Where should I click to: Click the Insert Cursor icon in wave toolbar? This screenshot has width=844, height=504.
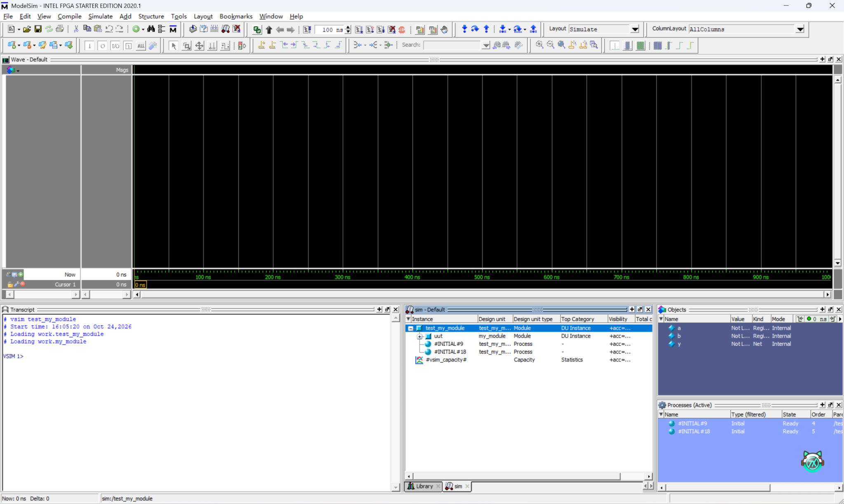[261, 45]
